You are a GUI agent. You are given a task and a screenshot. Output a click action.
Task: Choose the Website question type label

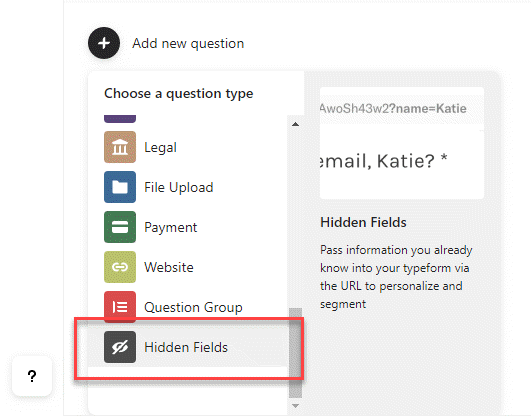click(169, 267)
